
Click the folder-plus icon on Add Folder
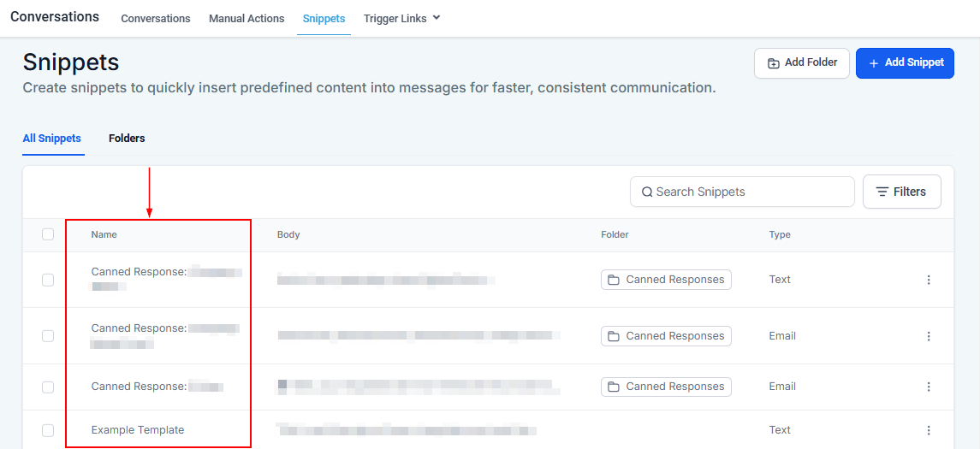tap(774, 63)
